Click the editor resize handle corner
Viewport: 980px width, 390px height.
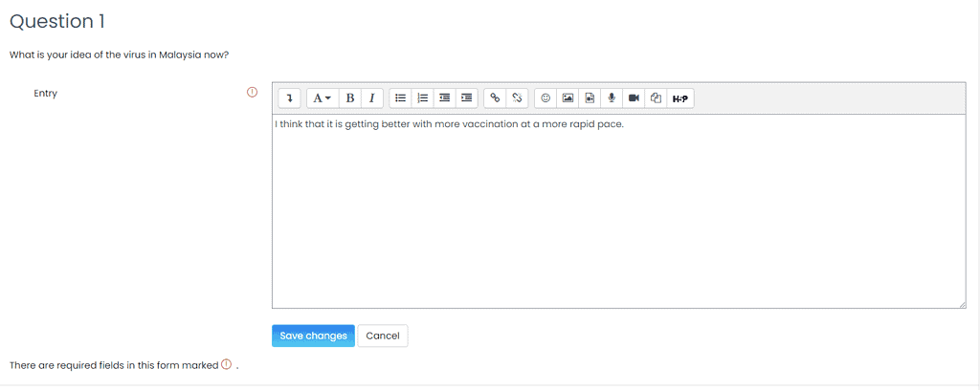[x=962, y=304]
